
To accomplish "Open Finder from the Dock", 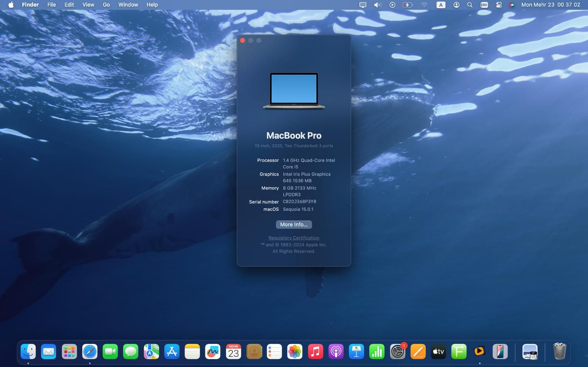I will tap(28, 351).
